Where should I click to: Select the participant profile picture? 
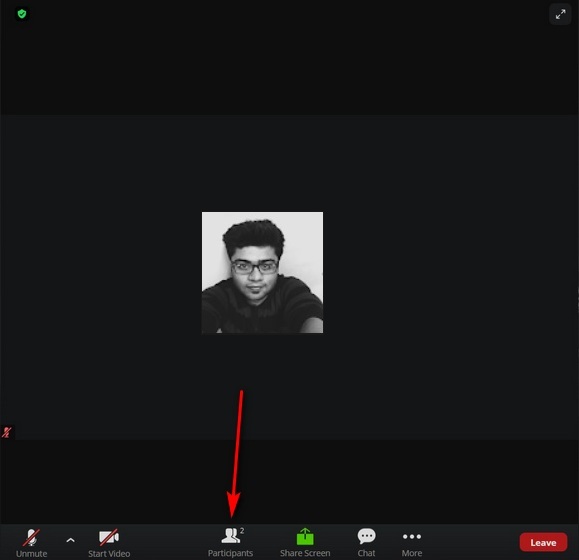pyautogui.click(x=262, y=272)
